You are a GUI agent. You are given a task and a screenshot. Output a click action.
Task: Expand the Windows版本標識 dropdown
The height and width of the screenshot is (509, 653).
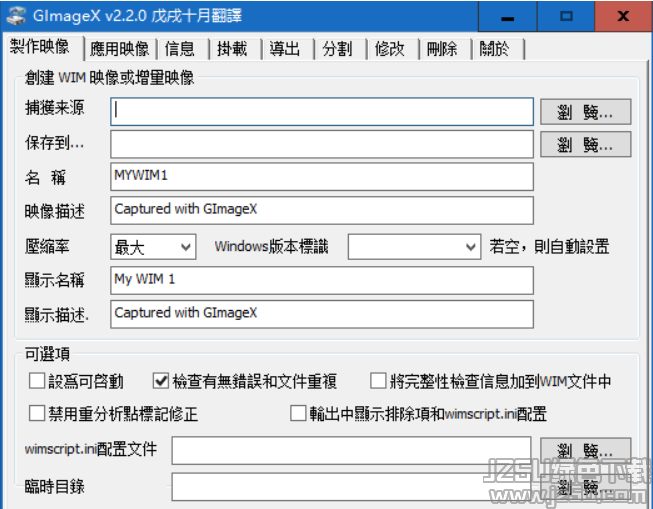(x=414, y=247)
